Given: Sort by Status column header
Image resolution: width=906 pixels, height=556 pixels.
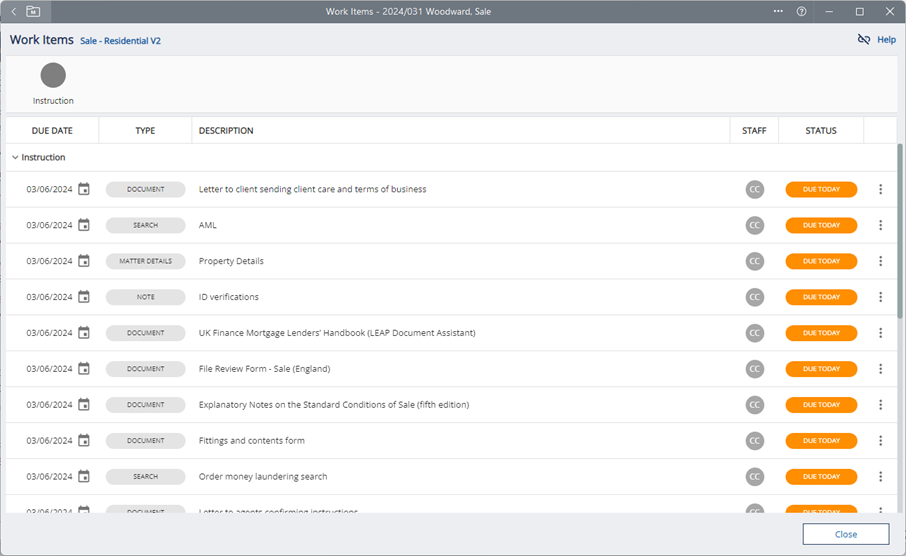Looking at the screenshot, I should (820, 131).
